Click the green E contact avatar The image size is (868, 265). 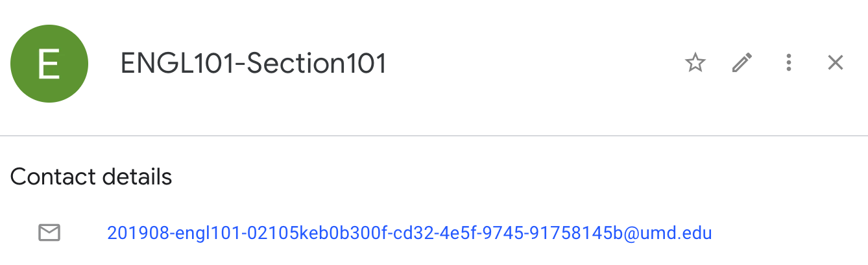(49, 64)
